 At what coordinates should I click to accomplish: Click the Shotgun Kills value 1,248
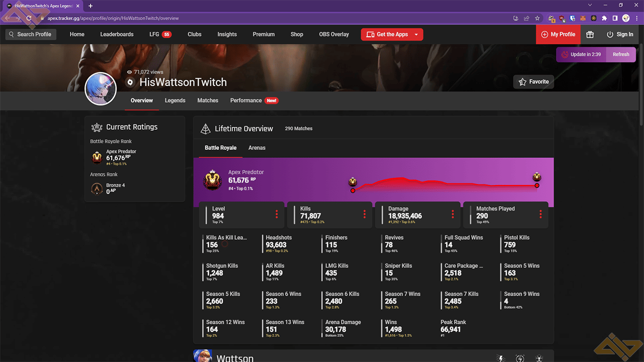215,273
